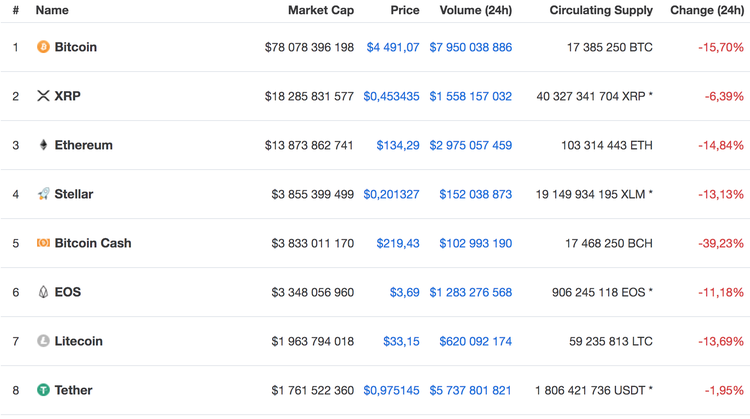Open the Stellar name link

[x=74, y=194]
